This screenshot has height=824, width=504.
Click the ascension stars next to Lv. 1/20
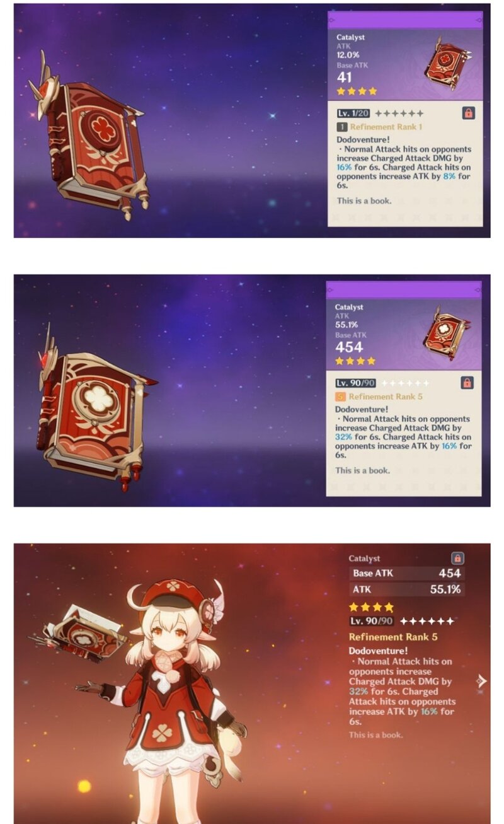pos(399,113)
